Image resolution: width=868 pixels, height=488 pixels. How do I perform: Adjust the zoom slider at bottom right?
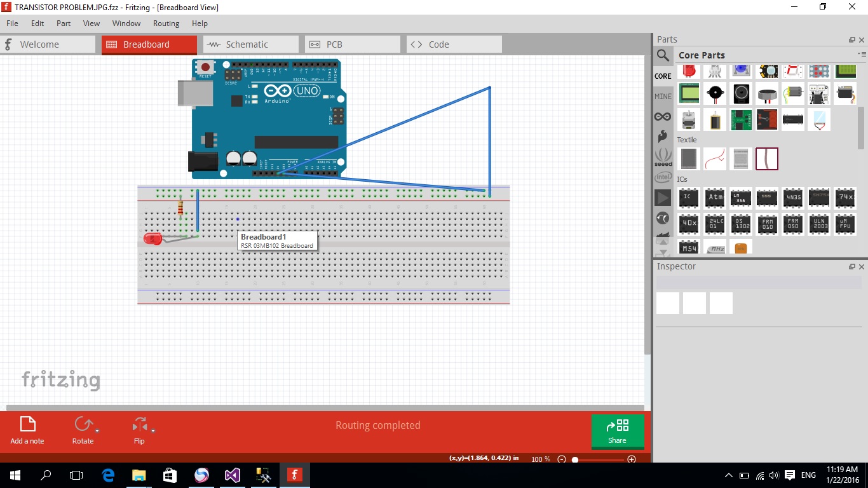pos(574,459)
